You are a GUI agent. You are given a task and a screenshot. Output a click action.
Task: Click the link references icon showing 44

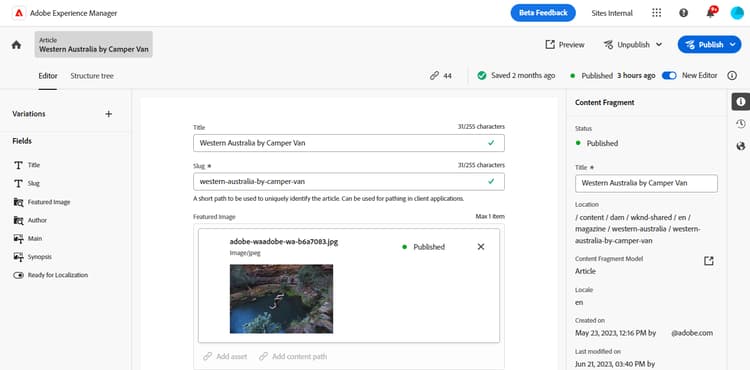pyautogui.click(x=434, y=76)
